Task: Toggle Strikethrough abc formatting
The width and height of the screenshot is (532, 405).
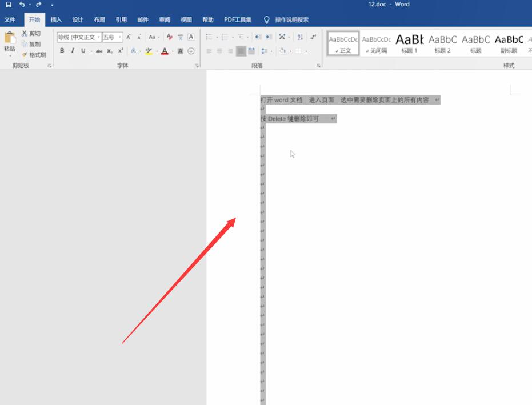Action: [x=99, y=51]
